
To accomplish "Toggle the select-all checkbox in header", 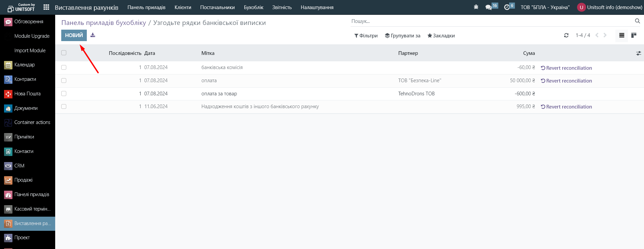I will click(x=64, y=53).
